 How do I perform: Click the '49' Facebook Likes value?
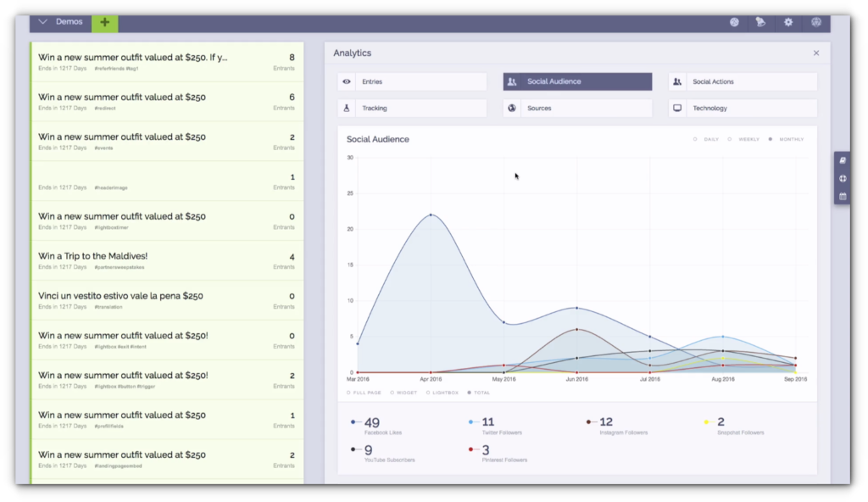pos(372,422)
